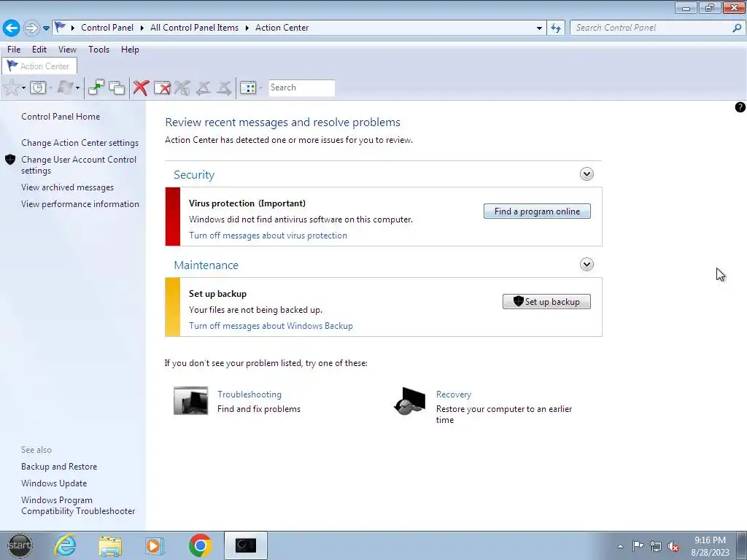Click the window with red X icon
The image size is (747, 560).
click(x=162, y=87)
